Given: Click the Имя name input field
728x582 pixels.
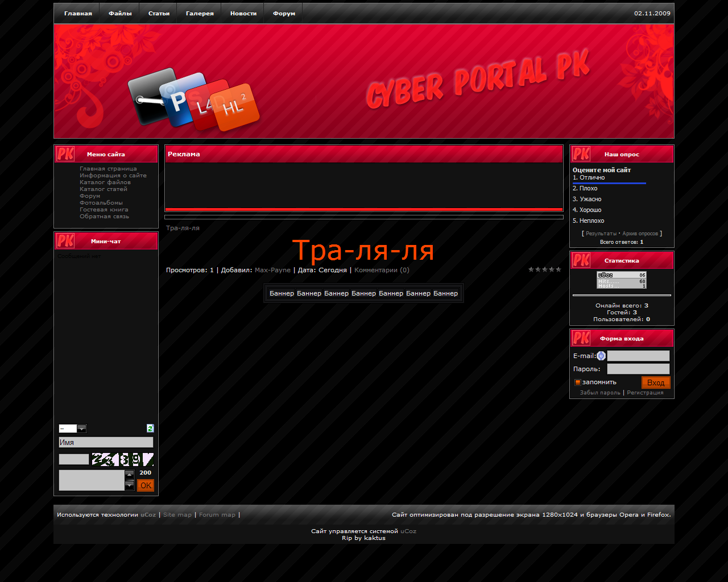Looking at the screenshot, I should point(106,442).
